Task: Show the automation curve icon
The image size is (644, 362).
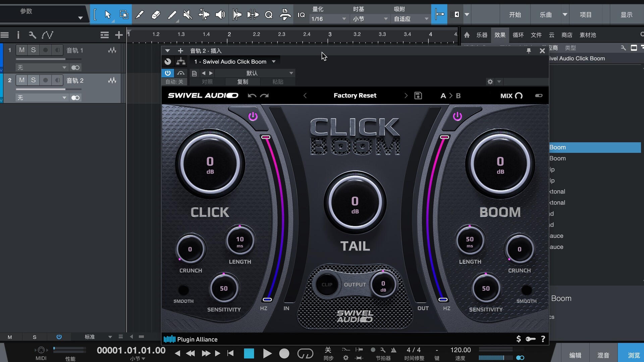Action: coord(48,35)
